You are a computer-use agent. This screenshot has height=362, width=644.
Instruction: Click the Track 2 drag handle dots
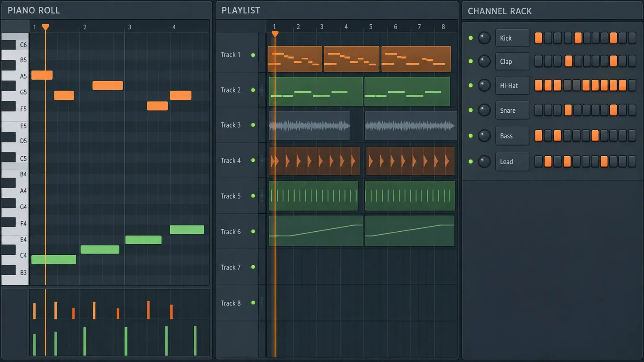(262, 90)
